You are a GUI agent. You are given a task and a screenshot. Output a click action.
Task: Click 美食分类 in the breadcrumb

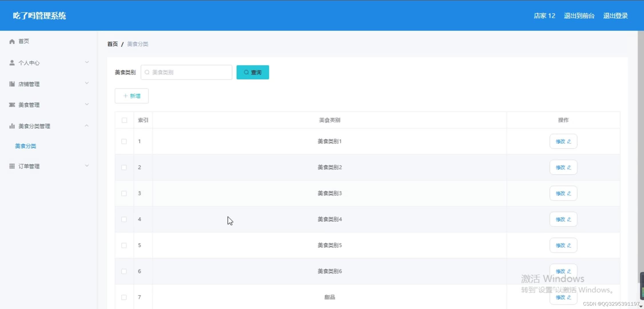[138, 44]
